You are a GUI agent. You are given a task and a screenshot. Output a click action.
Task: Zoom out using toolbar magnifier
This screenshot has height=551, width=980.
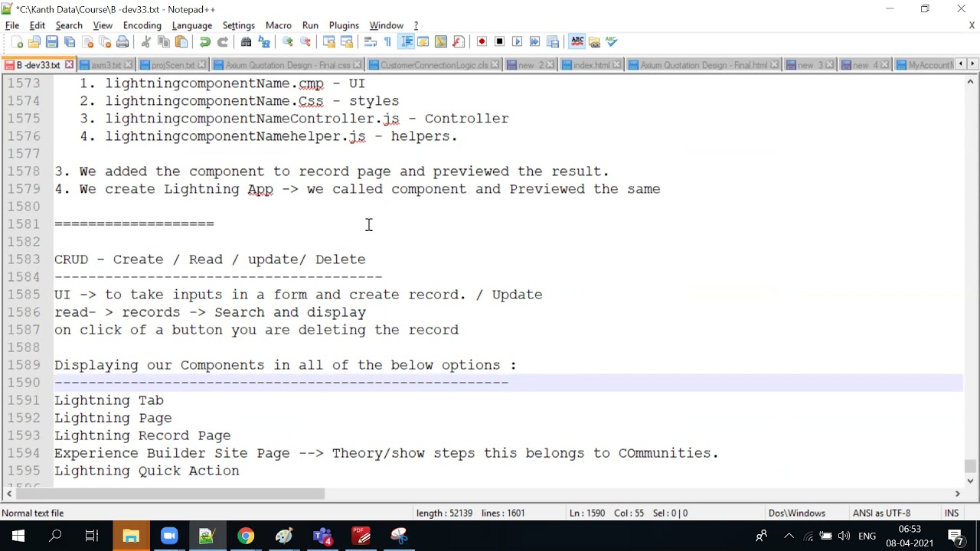(305, 41)
